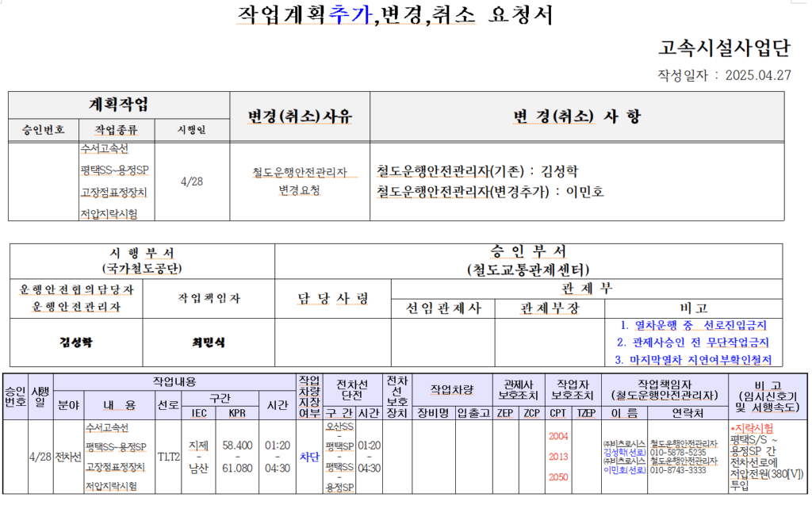This screenshot has width=812, height=505.
Task: Click note '2. 관제사승인 전 무단작업금지'
Action: 693,342
